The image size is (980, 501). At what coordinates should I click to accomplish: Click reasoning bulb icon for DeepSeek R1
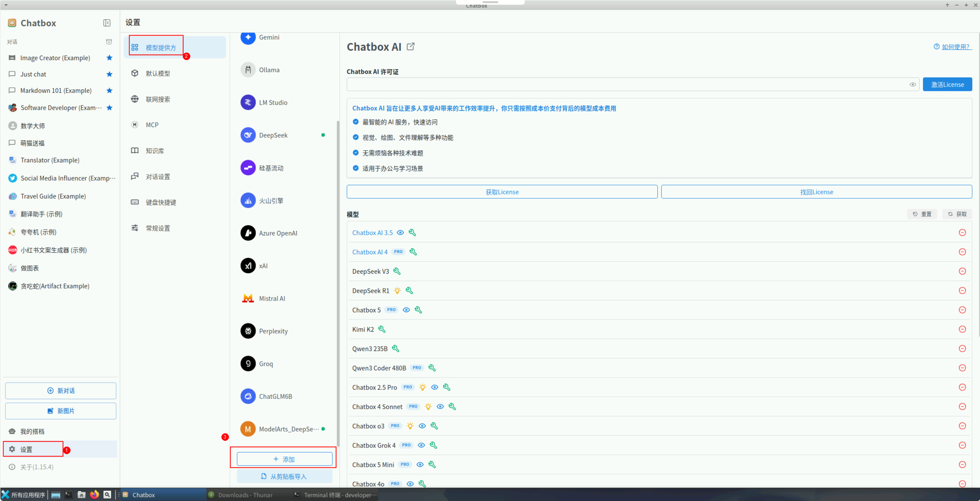(397, 291)
